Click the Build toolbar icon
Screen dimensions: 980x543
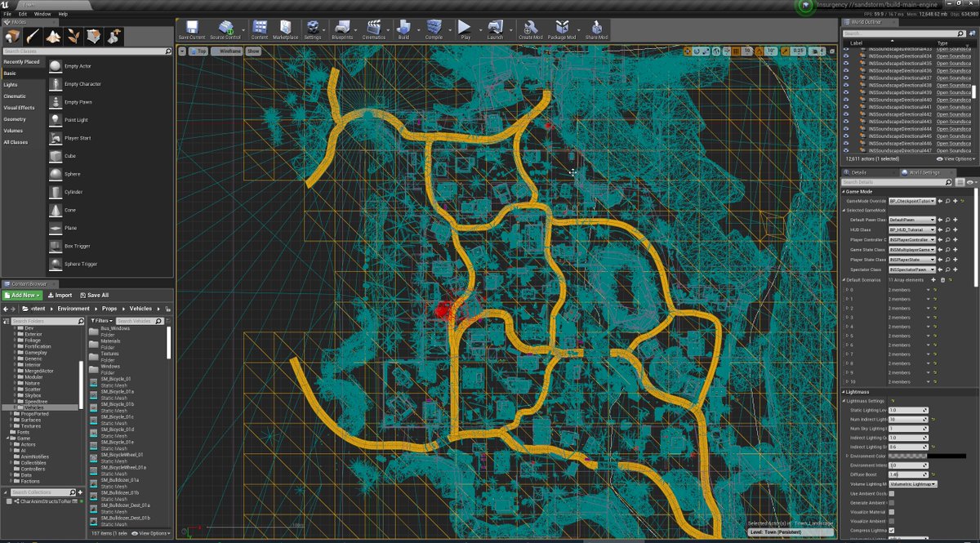(403, 30)
